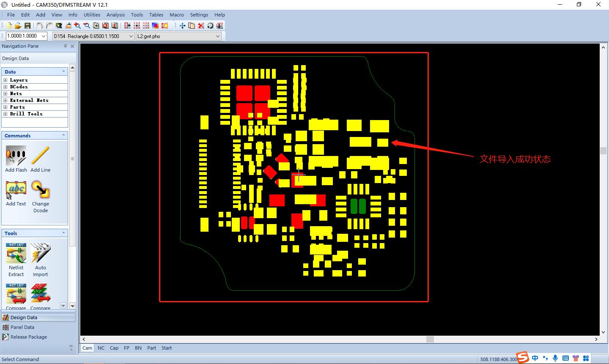Switch to the NC editor tab
The width and height of the screenshot is (609, 364).
tap(101, 348)
